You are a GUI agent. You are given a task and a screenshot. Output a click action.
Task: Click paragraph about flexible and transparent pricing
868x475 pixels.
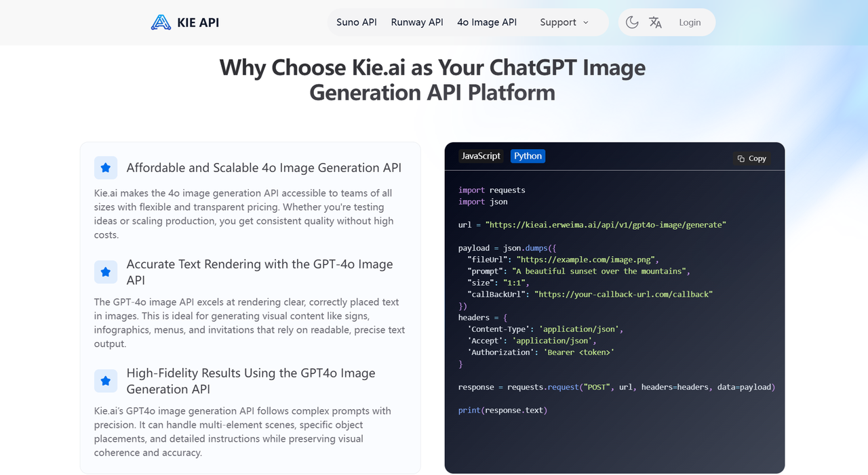244,214
